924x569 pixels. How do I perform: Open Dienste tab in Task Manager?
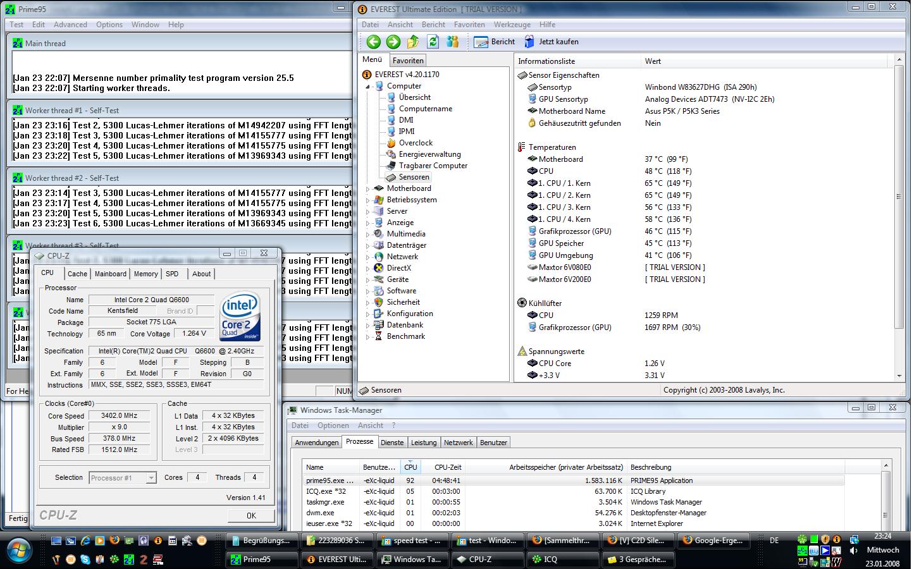(x=392, y=443)
